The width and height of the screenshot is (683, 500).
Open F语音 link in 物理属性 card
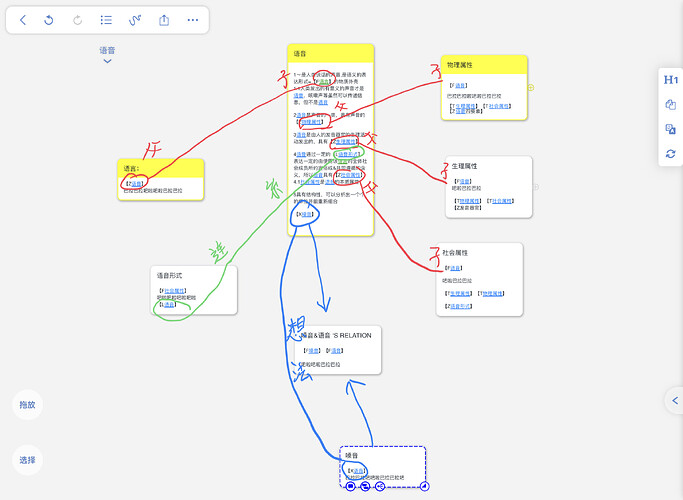[460, 86]
